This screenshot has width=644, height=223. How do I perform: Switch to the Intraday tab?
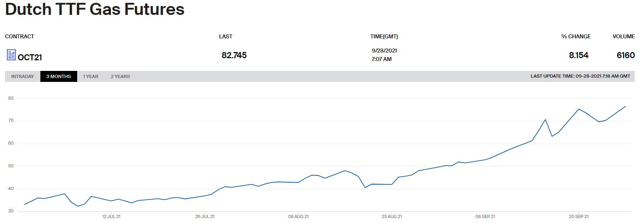coord(23,77)
